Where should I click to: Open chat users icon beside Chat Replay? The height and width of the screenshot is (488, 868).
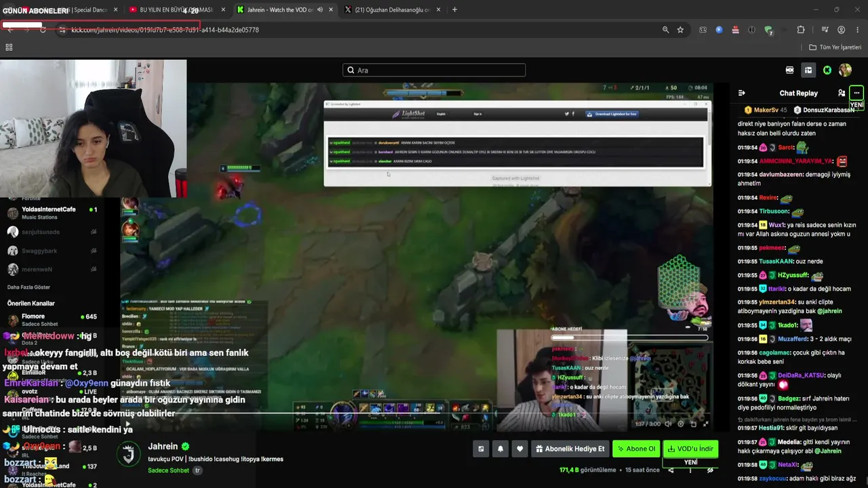pyautogui.click(x=842, y=93)
